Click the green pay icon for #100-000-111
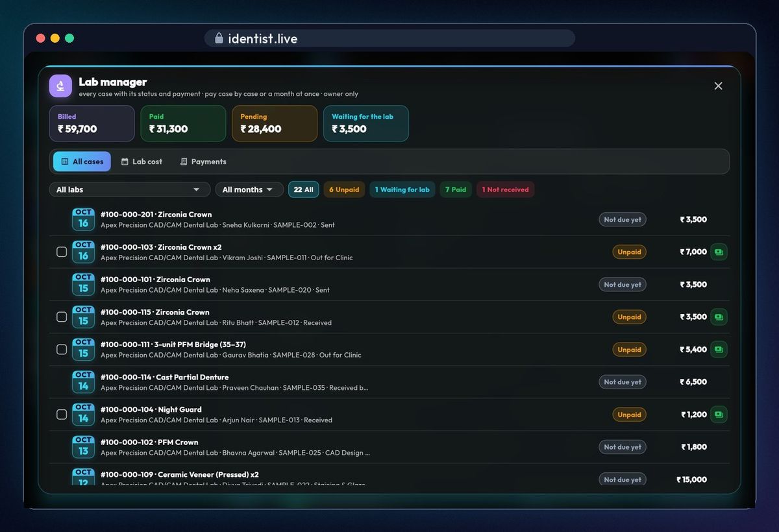Viewport: 779px width, 532px height. [x=719, y=349]
